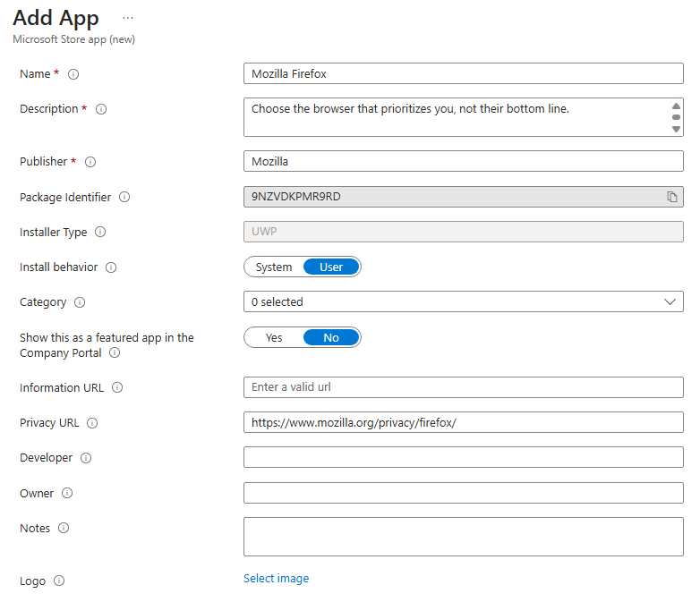Click the 'Privacy URL' label
The height and width of the screenshot is (602, 700).
[49, 423]
